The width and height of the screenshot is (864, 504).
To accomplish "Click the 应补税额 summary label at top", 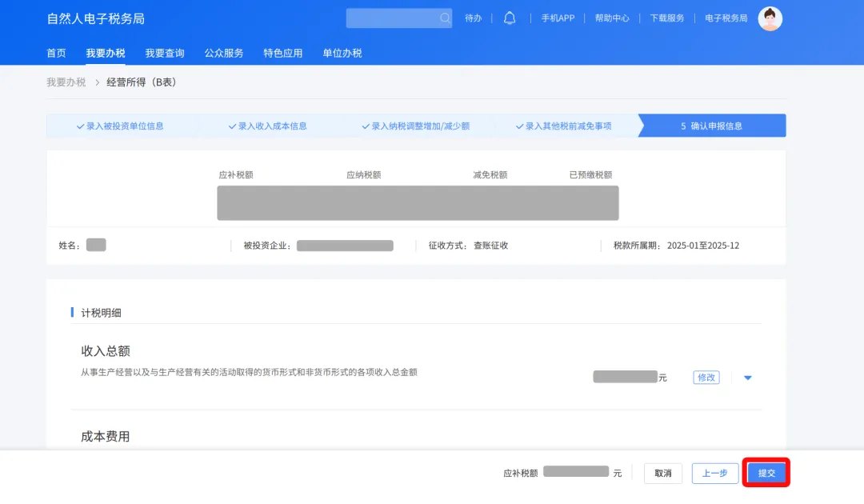I will coord(236,175).
